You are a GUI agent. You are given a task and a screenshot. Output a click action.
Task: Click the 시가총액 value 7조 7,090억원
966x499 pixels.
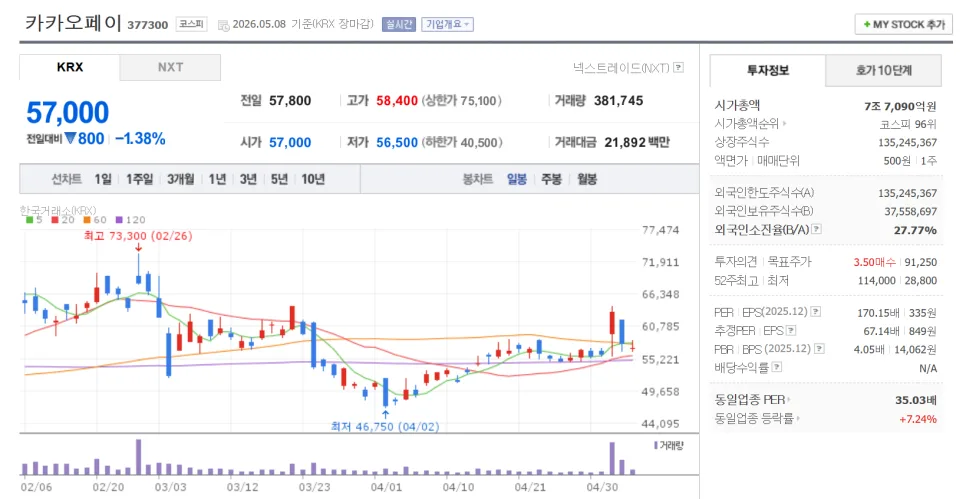click(x=901, y=106)
